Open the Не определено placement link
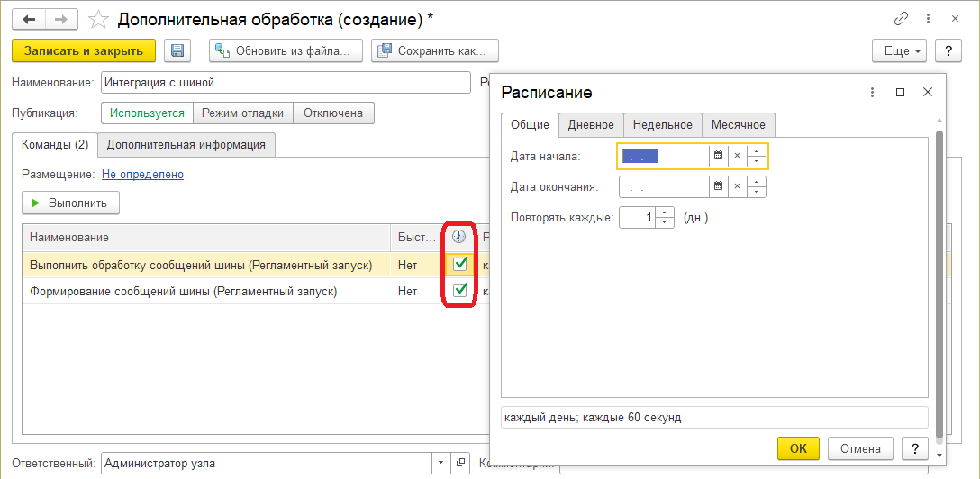This screenshot has width=980, height=479. 142,175
